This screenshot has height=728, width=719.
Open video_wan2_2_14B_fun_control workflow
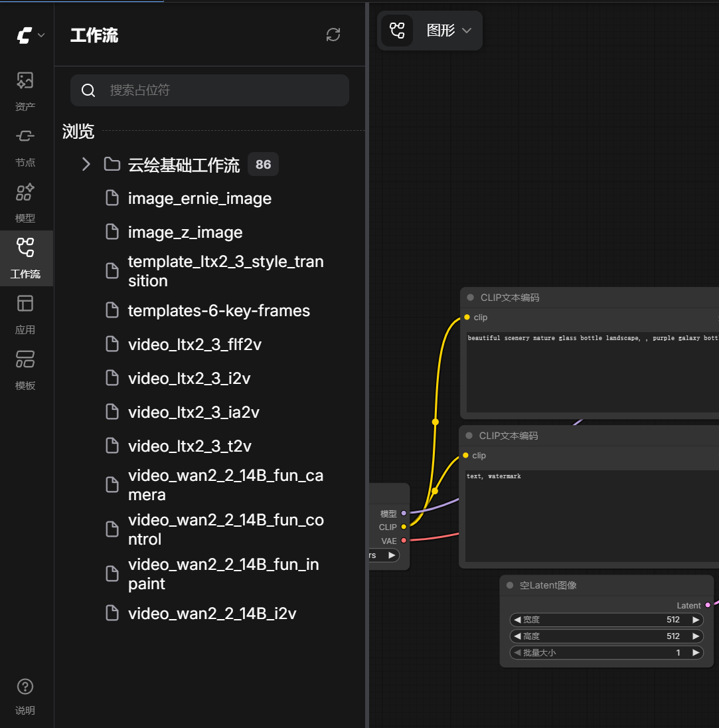coord(226,529)
